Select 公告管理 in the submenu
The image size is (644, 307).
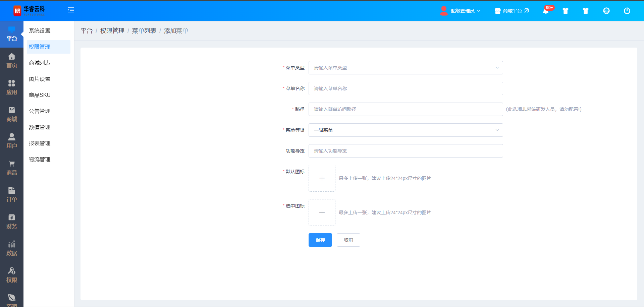pyautogui.click(x=40, y=111)
